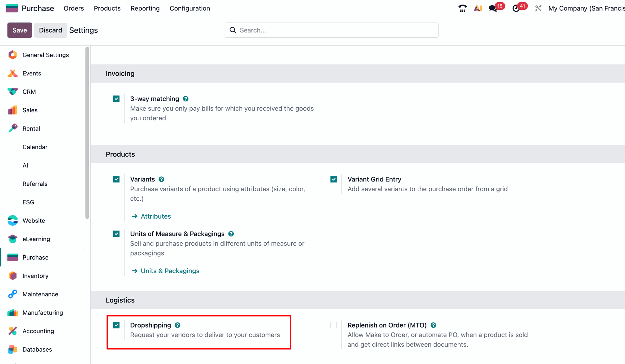This screenshot has width=625, height=364.
Task: Disable the Dropshipping checkbox
Action: point(116,325)
